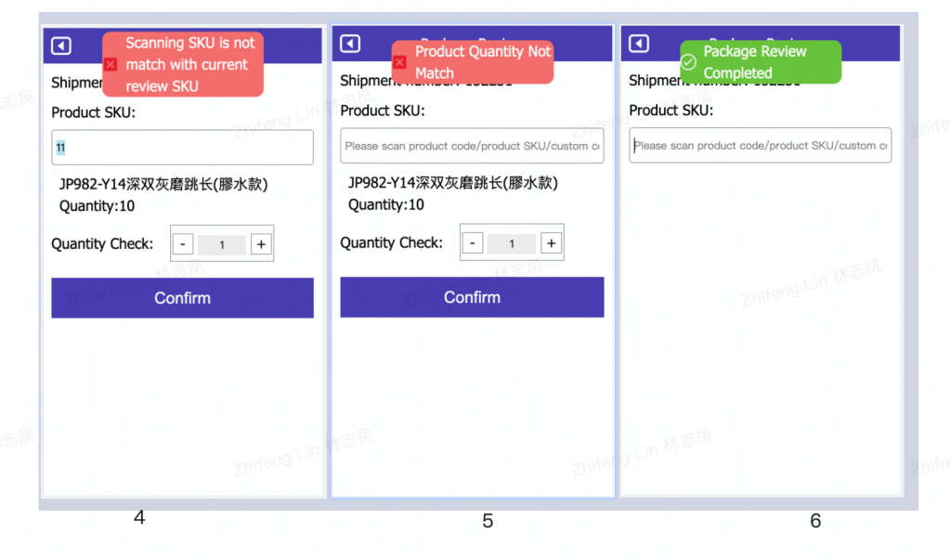Focus Product SKU field containing 11
951x560 pixels.
tap(183, 148)
